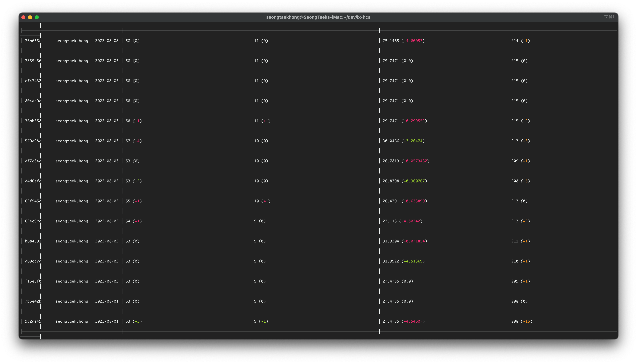Click value 211 (+1)
The image size is (637, 364).
click(520, 241)
